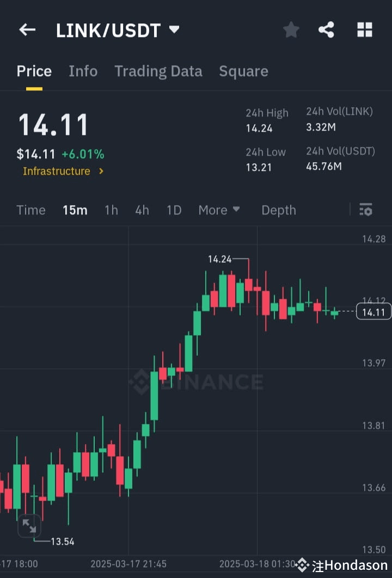Share the LINK/USDT price page
The width and height of the screenshot is (392, 578).
tap(327, 30)
